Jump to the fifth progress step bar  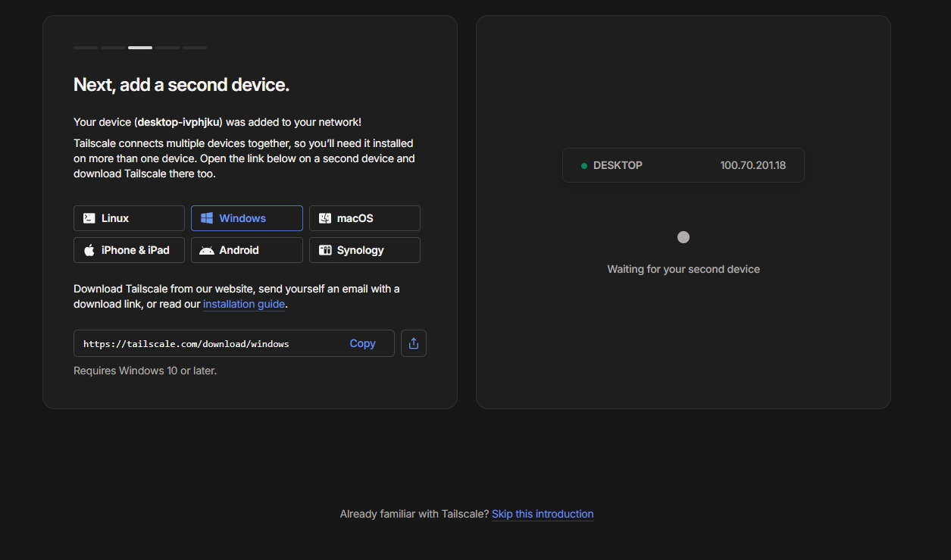click(195, 48)
